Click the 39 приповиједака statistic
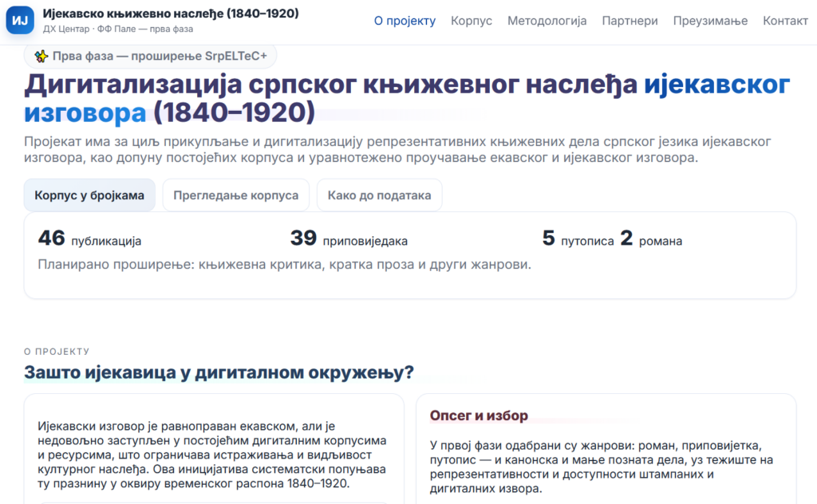This screenshot has width=817, height=504. (x=349, y=239)
